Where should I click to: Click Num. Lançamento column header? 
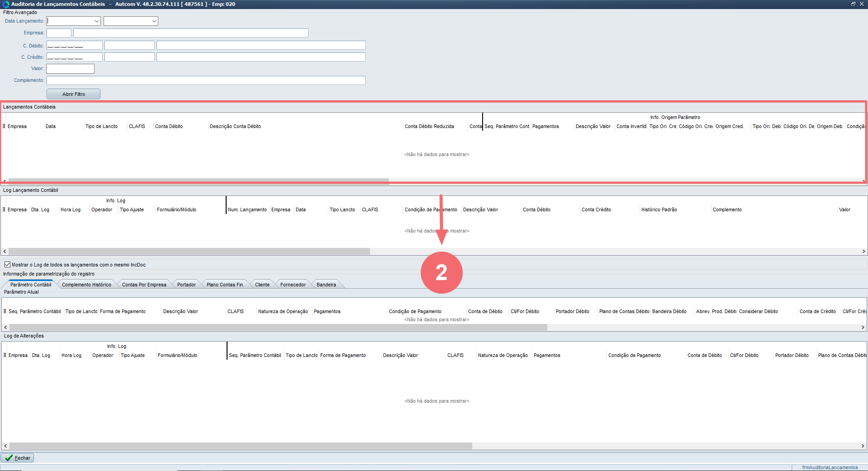247,209
